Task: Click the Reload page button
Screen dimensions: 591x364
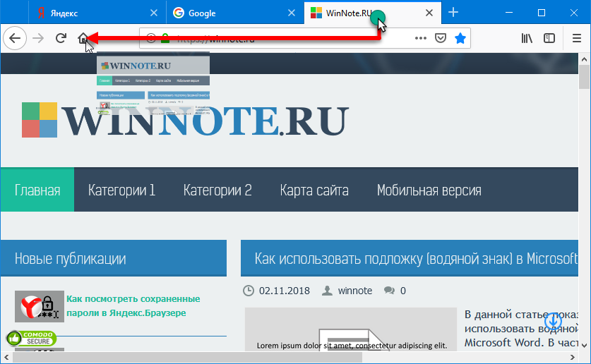Action: pyautogui.click(x=61, y=39)
